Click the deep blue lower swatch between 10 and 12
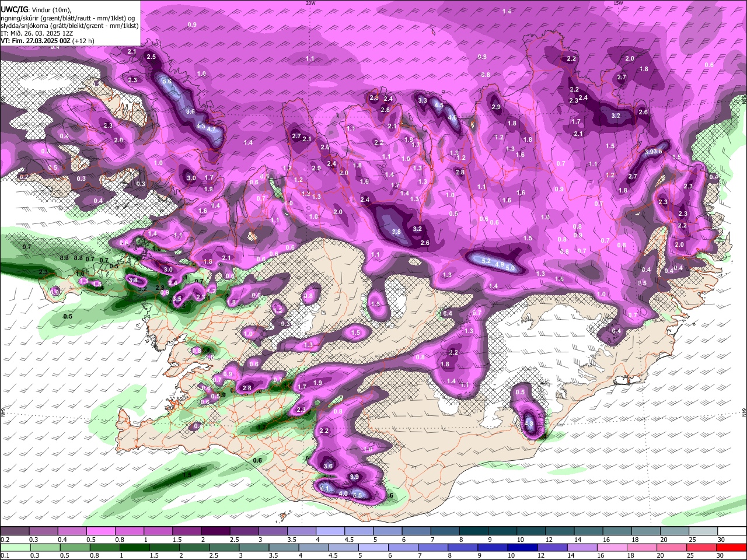 point(521,547)
